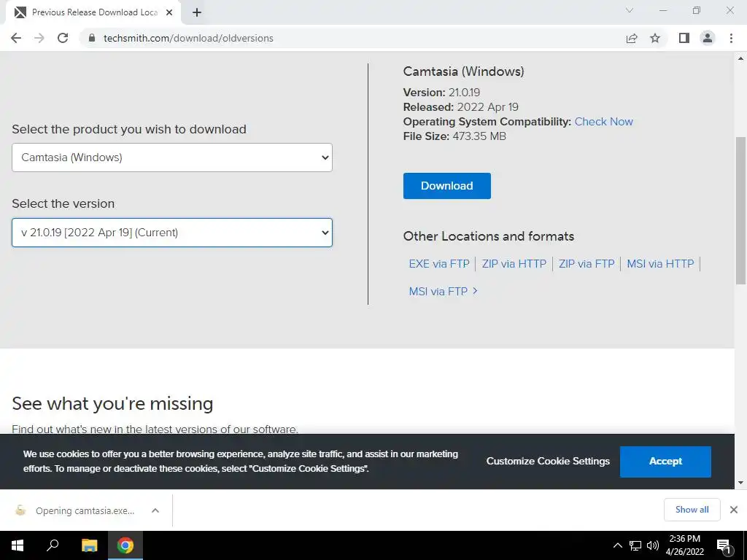Click the Chrome taskbar icon
This screenshot has height=560, width=747.
tap(125, 545)
